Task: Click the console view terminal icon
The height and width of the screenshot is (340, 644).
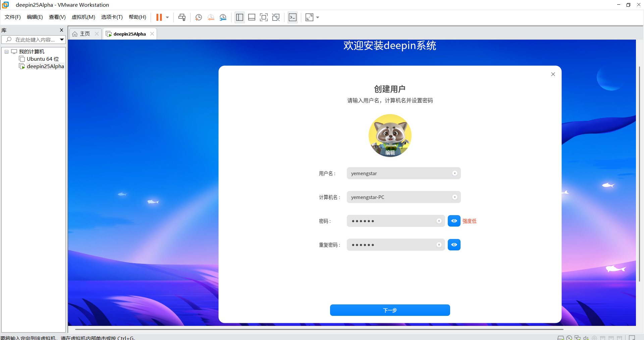Action: tap(292, 17)
